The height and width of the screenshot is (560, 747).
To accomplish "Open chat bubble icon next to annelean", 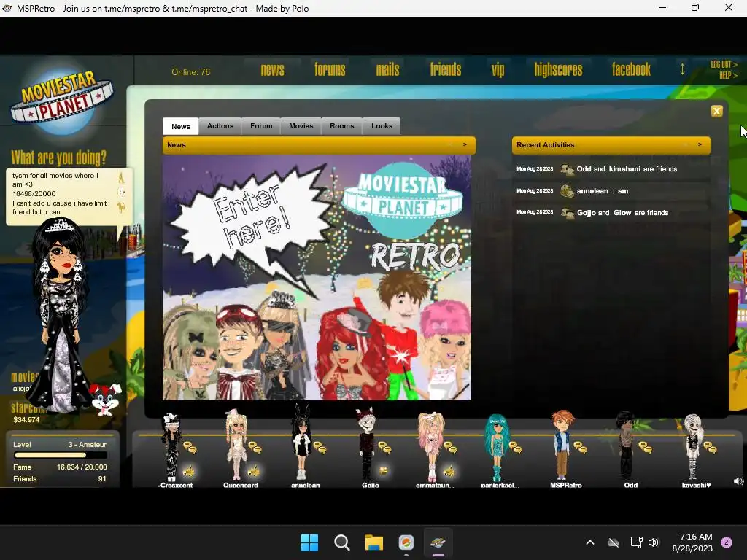I will coord(320,447).
